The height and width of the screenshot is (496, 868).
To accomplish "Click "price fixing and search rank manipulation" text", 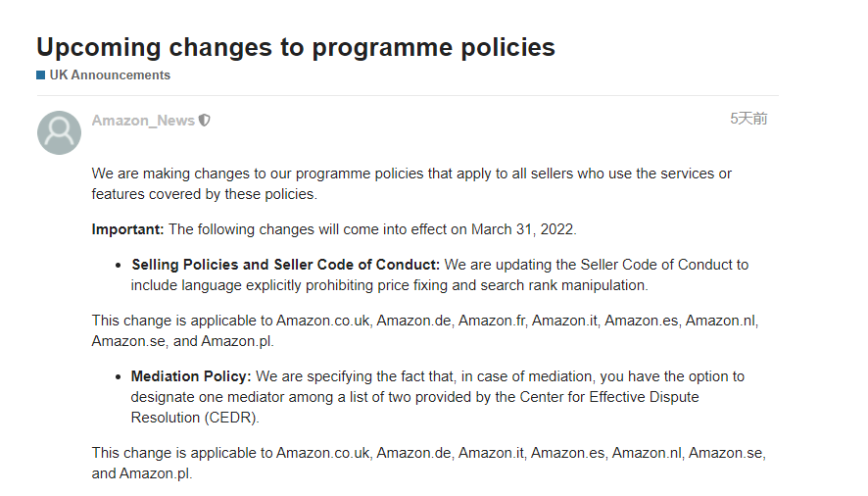I will pos(508,285).
